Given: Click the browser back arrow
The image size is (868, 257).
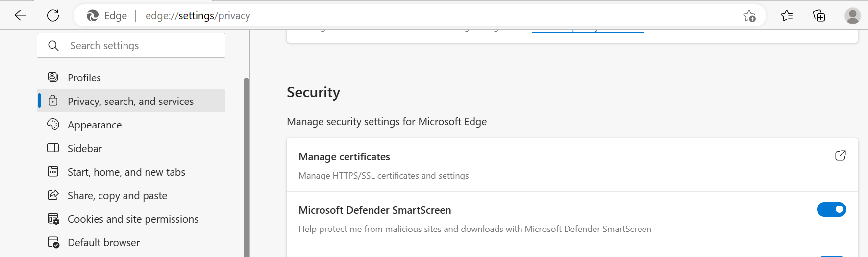Looking at the screenshot, I should (x=21, y=16).
